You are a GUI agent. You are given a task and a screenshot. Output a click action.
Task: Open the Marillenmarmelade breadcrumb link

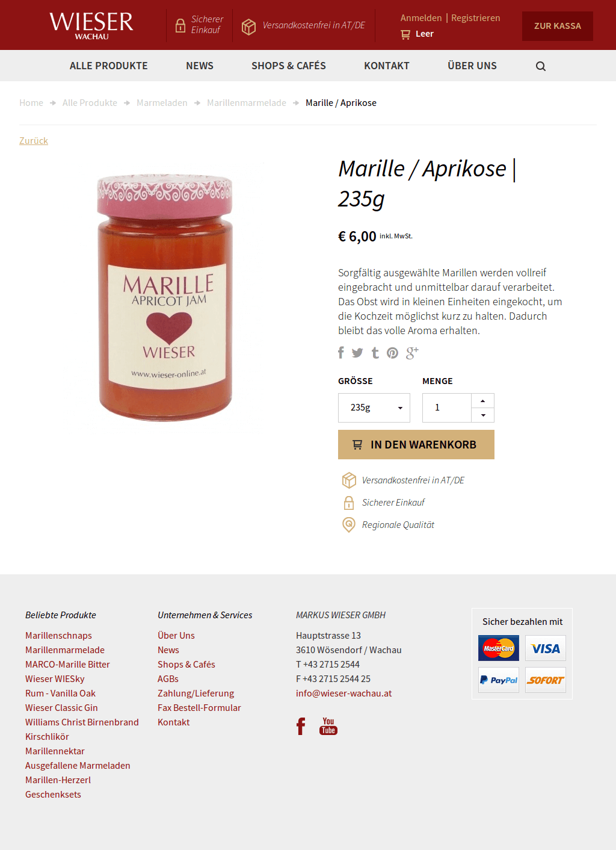247,103
